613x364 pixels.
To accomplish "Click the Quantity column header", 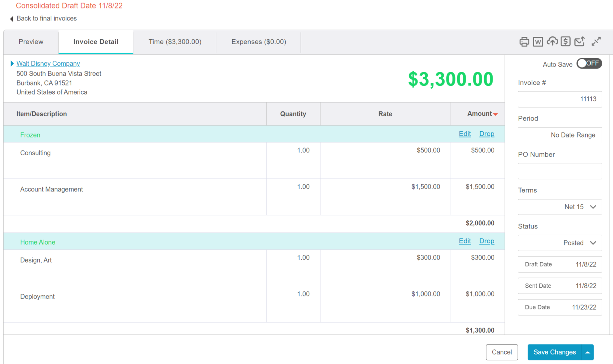I will click(293, 114).
